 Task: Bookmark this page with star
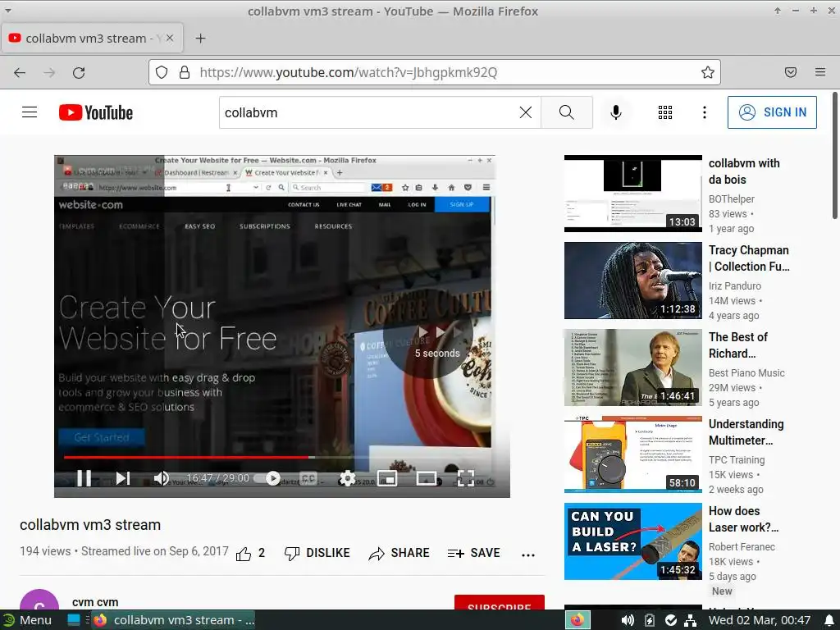[708, 72]
